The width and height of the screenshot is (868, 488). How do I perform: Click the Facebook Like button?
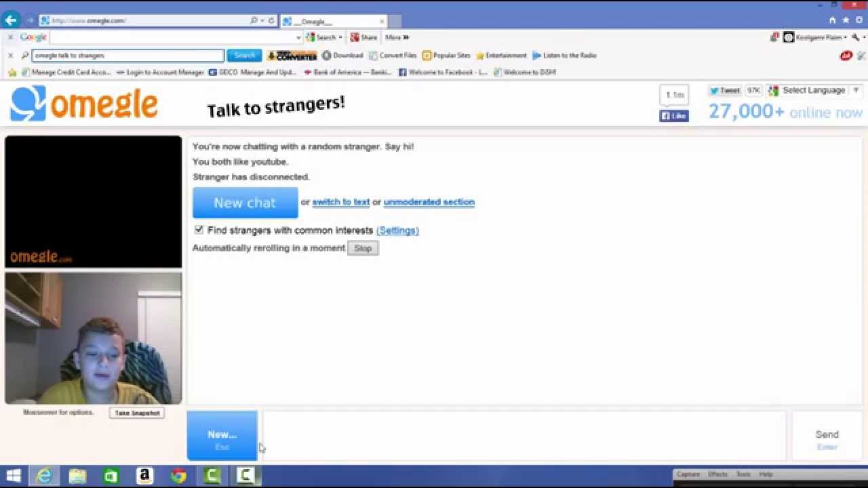point(674,116)
